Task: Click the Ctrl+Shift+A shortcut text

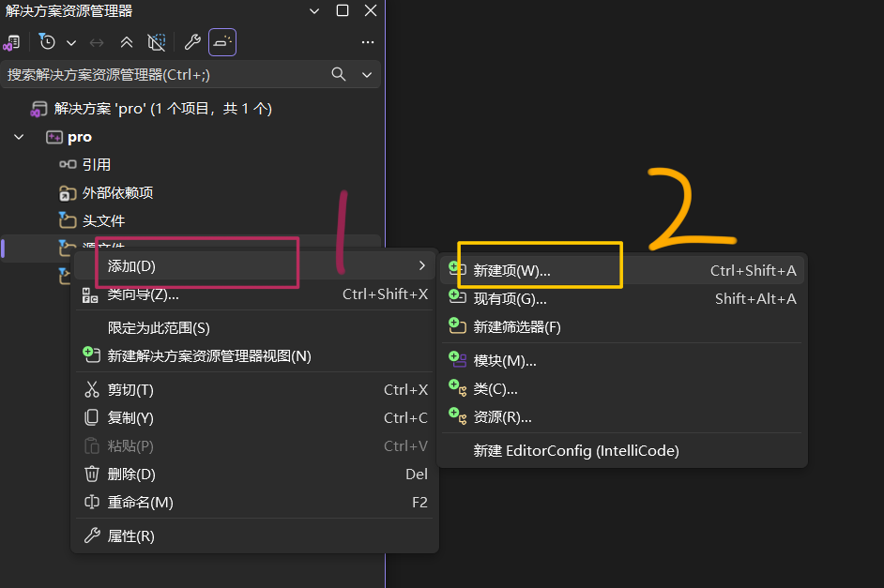Action: click(x=754, y=271)
